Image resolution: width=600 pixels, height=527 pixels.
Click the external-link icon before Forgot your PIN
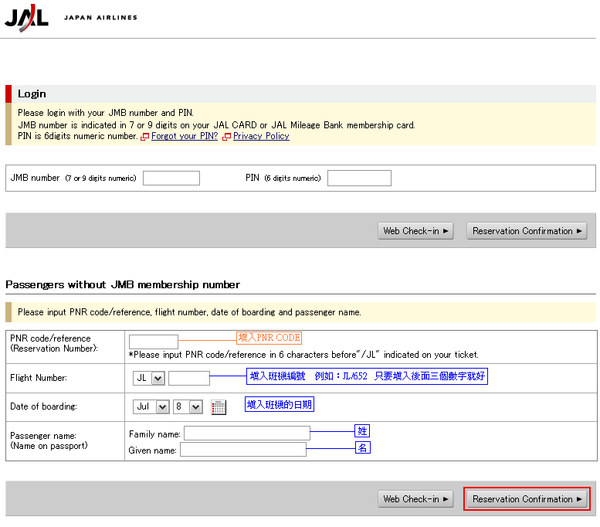click(145, 137)
